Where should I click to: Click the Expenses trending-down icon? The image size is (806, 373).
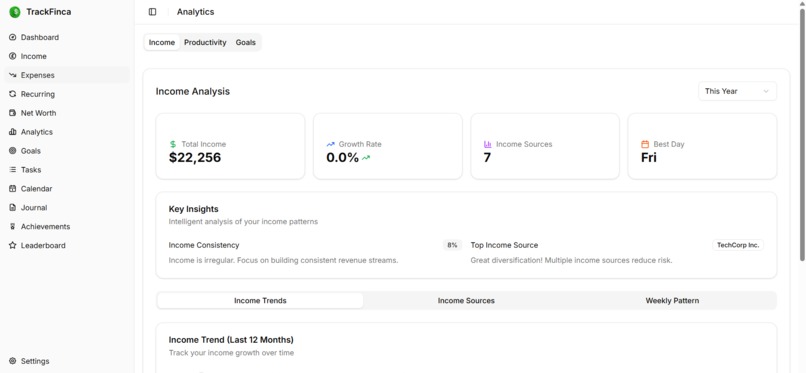13,75
